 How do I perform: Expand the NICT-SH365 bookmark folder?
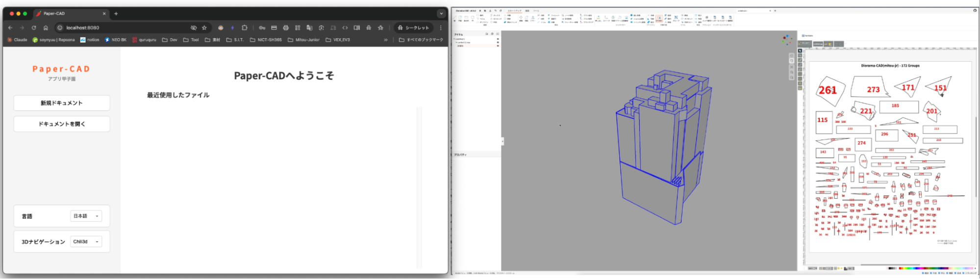point(266,40)
